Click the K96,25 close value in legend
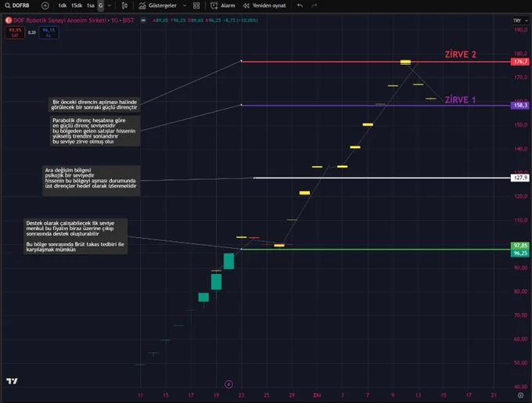 213,20
